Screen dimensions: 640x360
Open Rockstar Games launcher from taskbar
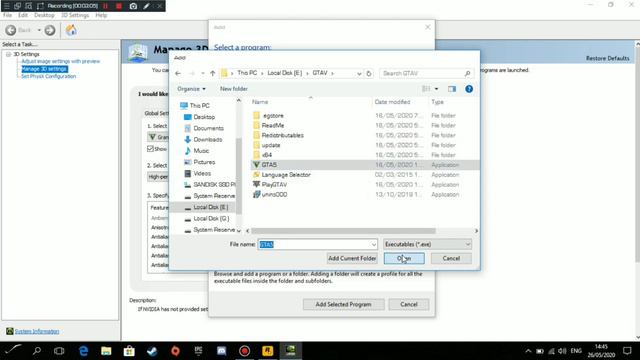tap(268, 351)
